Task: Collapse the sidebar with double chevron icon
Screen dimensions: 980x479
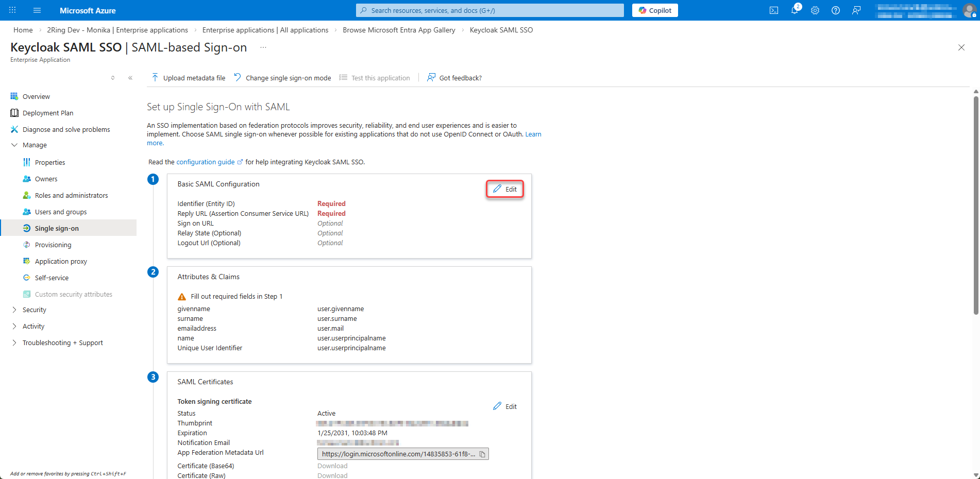Action: [130, 78]
